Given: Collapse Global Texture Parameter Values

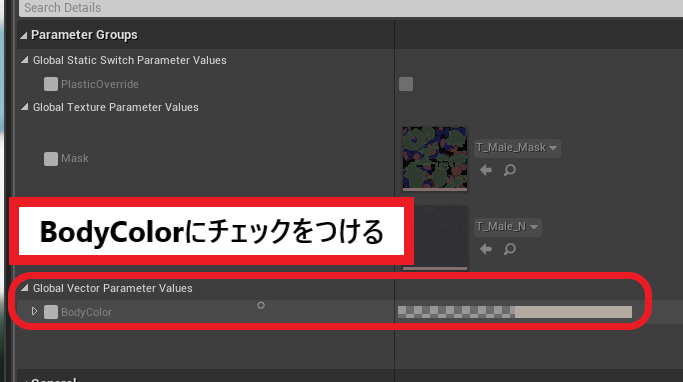Looking at the screenshot, I should coord(25,107).
